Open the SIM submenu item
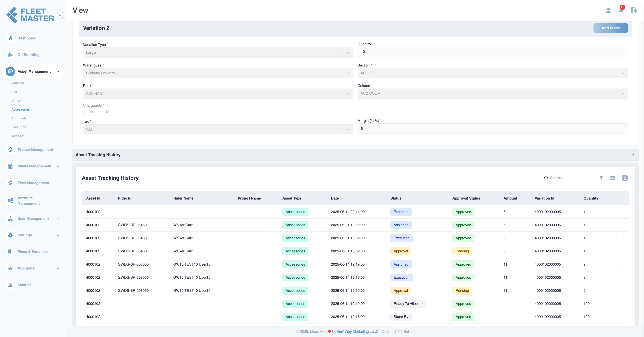The width and height of the screenshot is (644, 337). coord(14,92)
